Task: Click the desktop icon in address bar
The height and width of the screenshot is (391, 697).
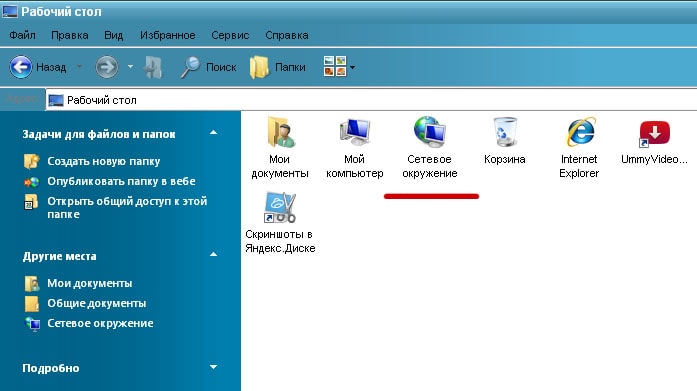Action: (x=56, y=100)
